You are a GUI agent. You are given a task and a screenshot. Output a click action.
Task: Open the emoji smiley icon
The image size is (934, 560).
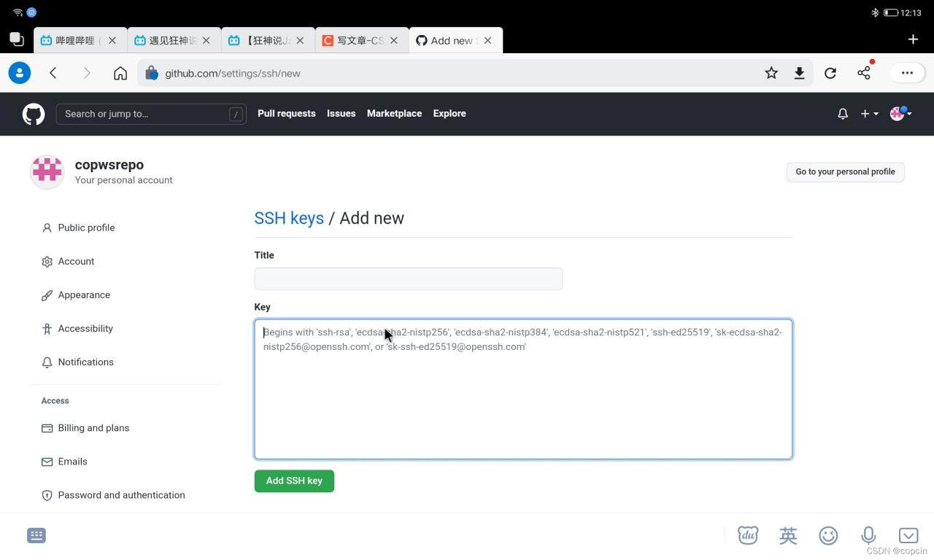point(828,536)
